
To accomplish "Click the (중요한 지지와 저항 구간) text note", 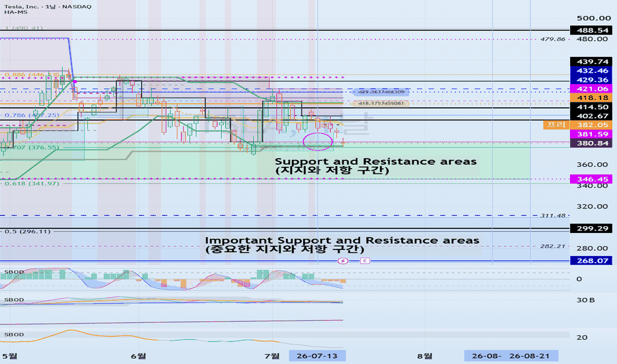I will click(285, 249).
